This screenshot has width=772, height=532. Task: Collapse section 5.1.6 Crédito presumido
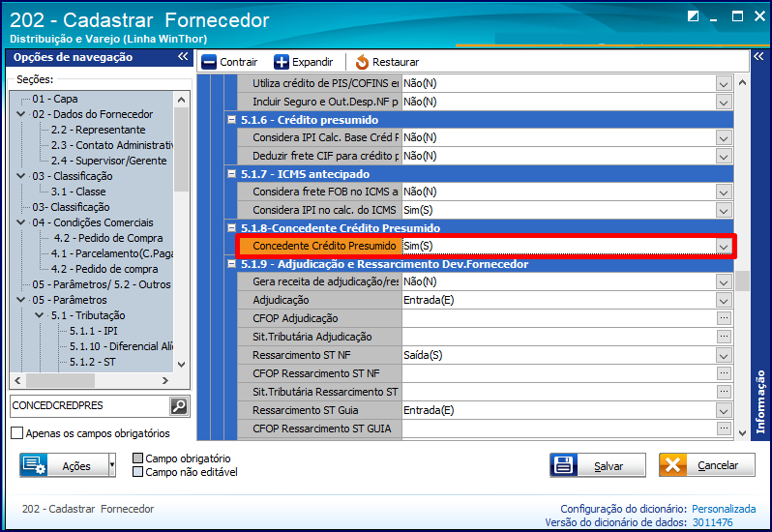click(x=231, y=120)
